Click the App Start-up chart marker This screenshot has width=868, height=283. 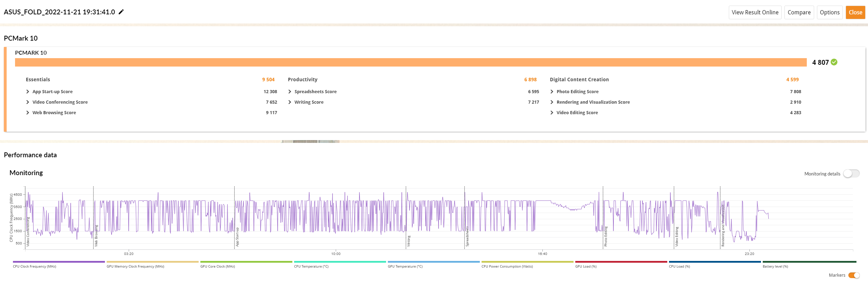pyautogui.click(x=237, y=237)
